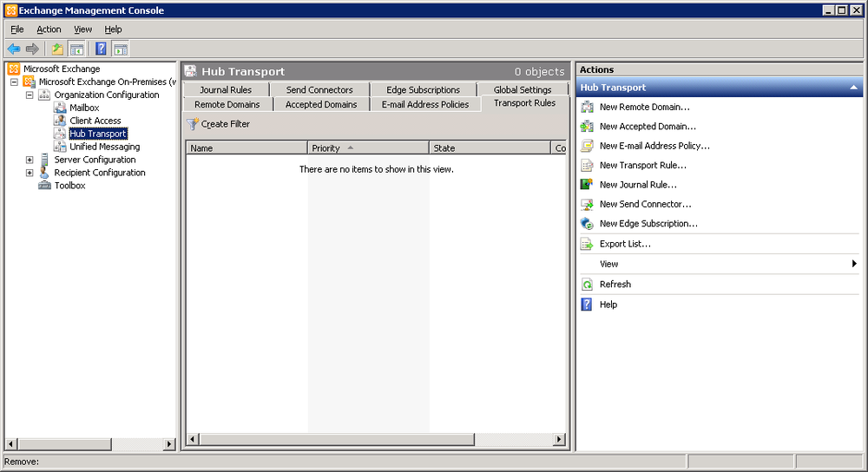868x472 pixels.
Task: Click the console tree horizontal scrollbar thumb
Action: coord(64,443)
